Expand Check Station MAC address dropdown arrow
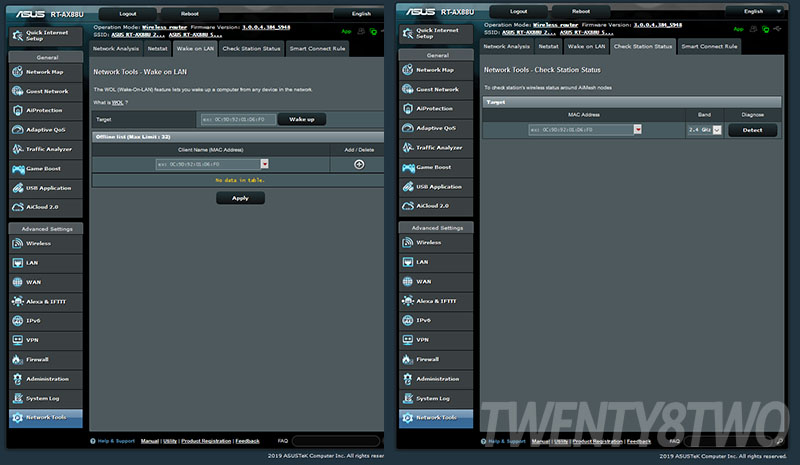Viewport: 800px width, 465px height. click(638, 130)
